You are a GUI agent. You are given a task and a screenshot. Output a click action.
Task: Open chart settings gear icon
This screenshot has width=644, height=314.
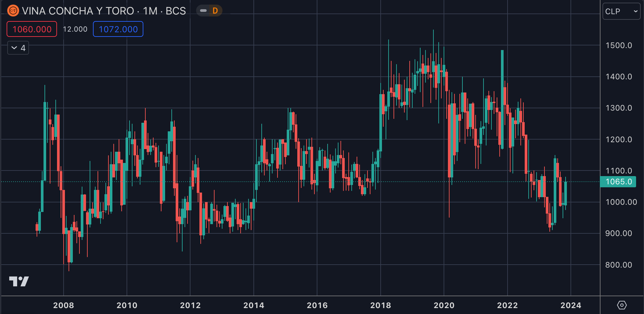click(622, 305)
